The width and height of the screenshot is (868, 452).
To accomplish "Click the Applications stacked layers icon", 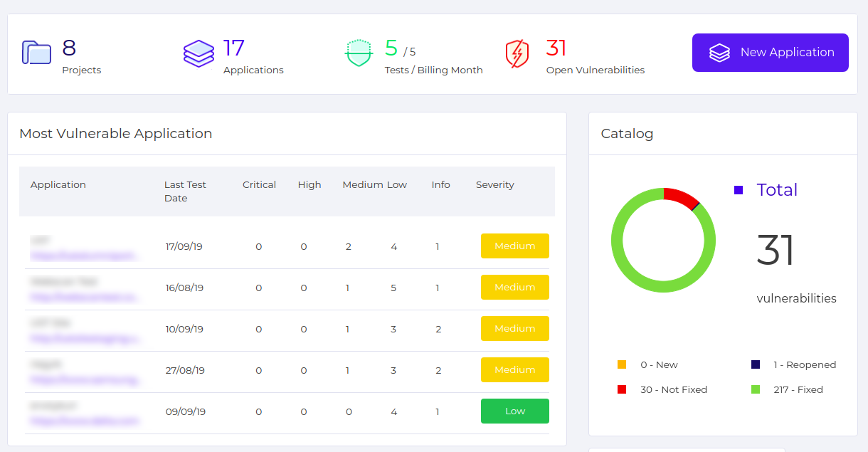I will [199, 53].
